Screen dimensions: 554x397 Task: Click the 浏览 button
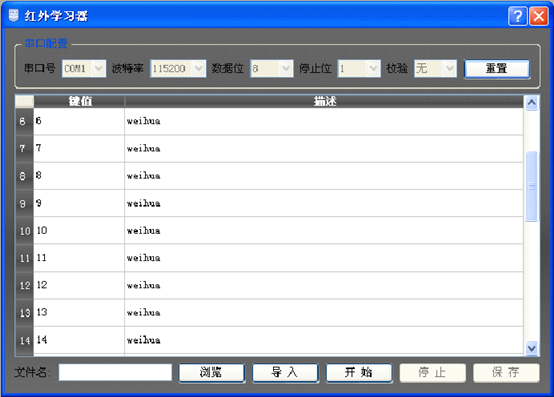(x=211, y=373)
